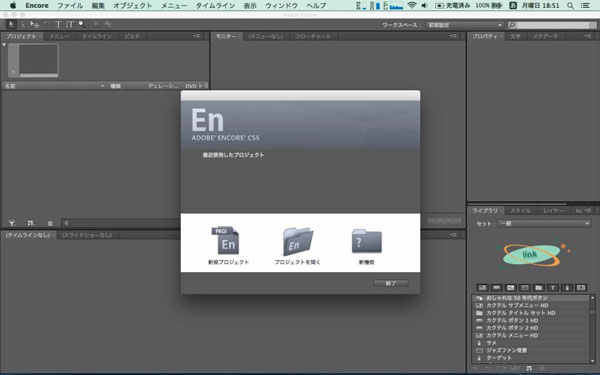
Task: Click the trash icon in Project panel
Action: pos(50,223)
